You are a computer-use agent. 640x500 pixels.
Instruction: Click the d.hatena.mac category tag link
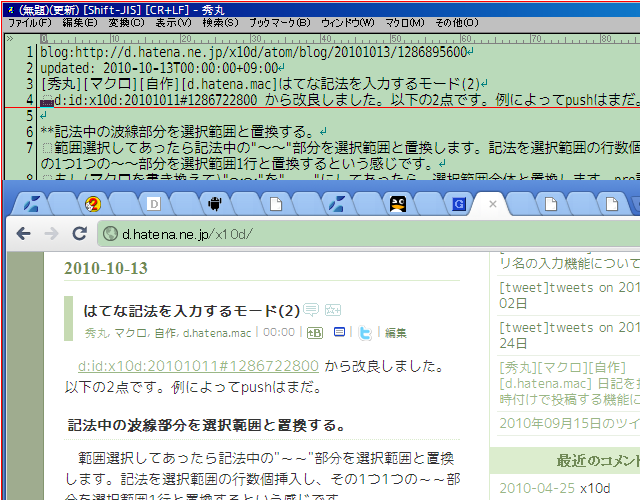pyautogui.click(x=217, y=333)
